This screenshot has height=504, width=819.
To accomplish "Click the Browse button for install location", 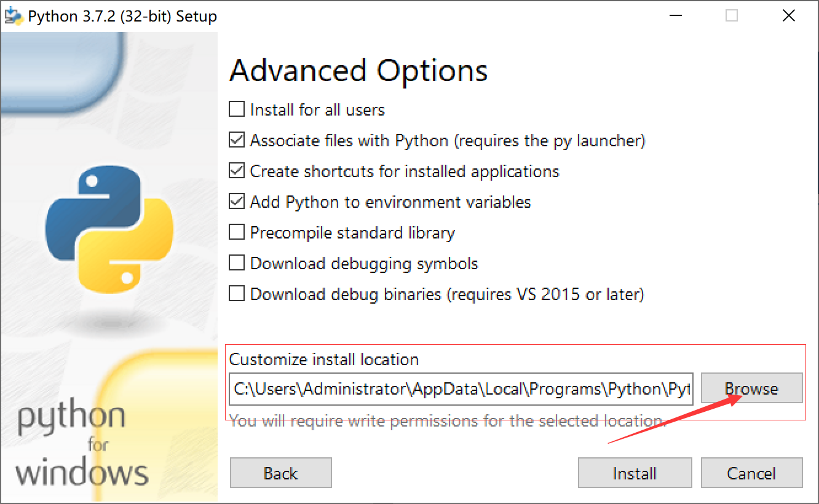I will pyautogui.click(x=751, y=388).
